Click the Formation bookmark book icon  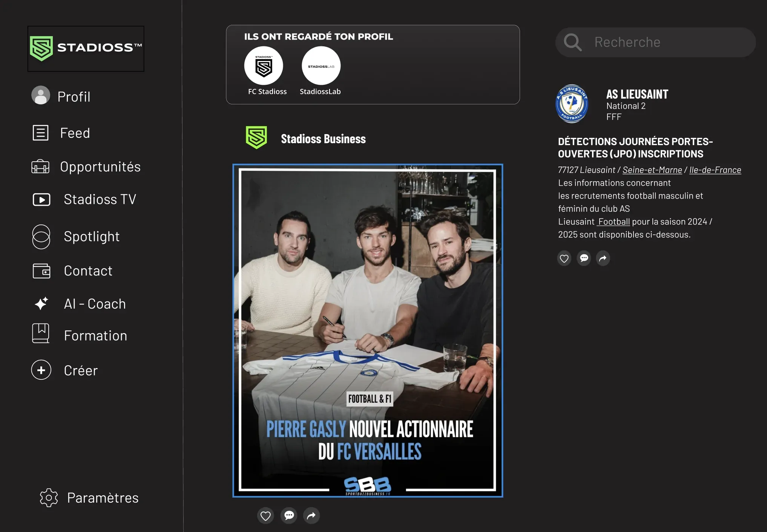tap(41, 333)
